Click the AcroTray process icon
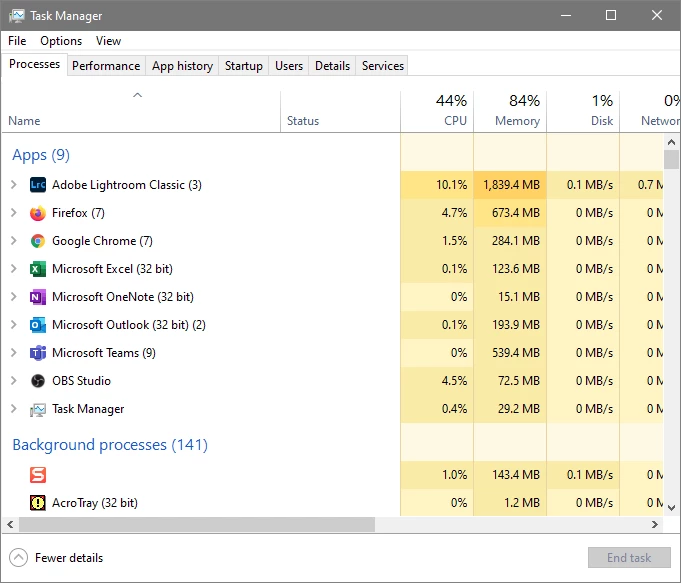The height and width of the screenshot is (583, 681). [38, 503]
